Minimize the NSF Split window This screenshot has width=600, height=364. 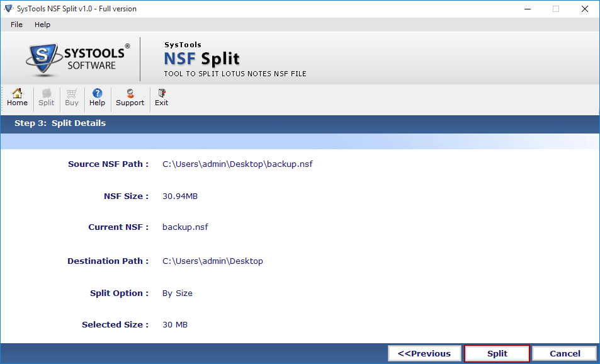528,9
